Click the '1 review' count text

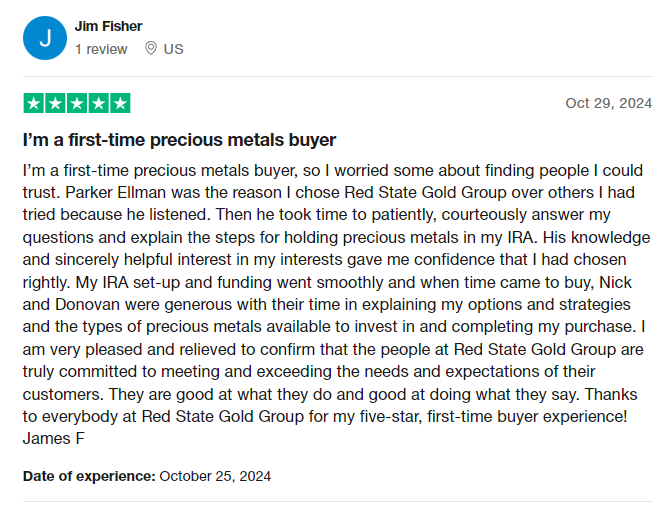pyautogui.click(x=102, y=49)
